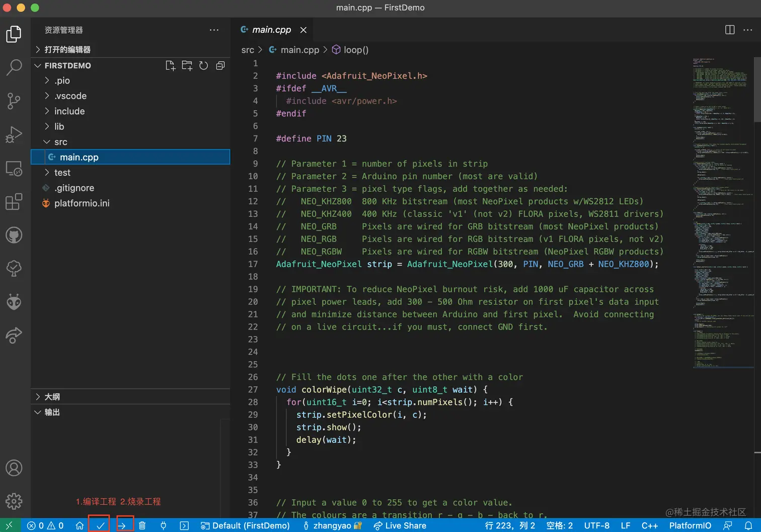Open the .gitignore file
This screenshot has height=532, width=761.
(130, 188)
